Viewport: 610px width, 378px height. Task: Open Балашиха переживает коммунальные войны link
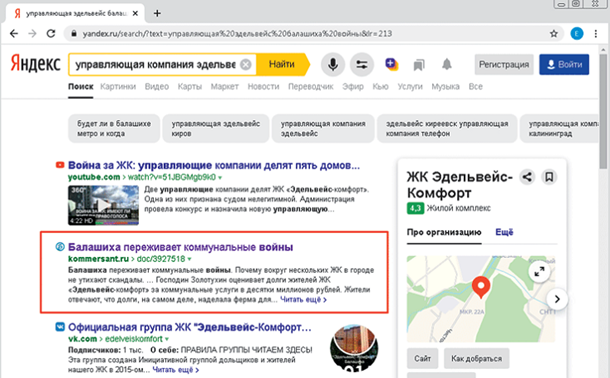pos(181,247)
